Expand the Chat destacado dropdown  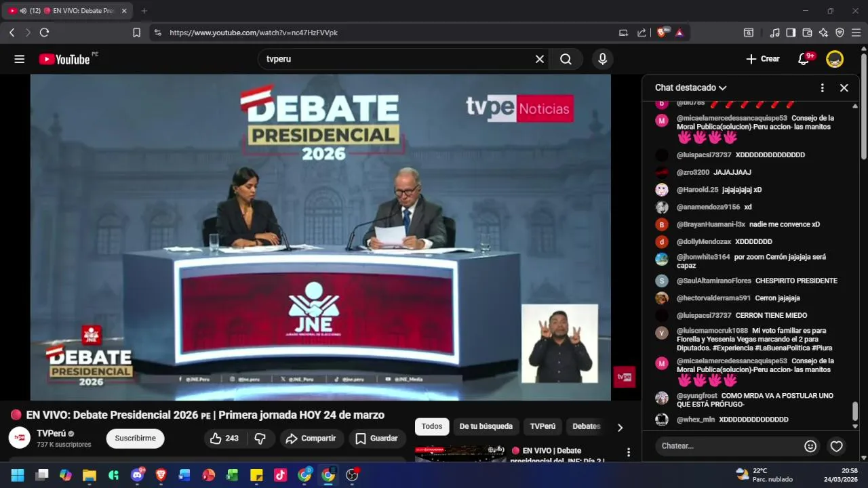[690, 88]
